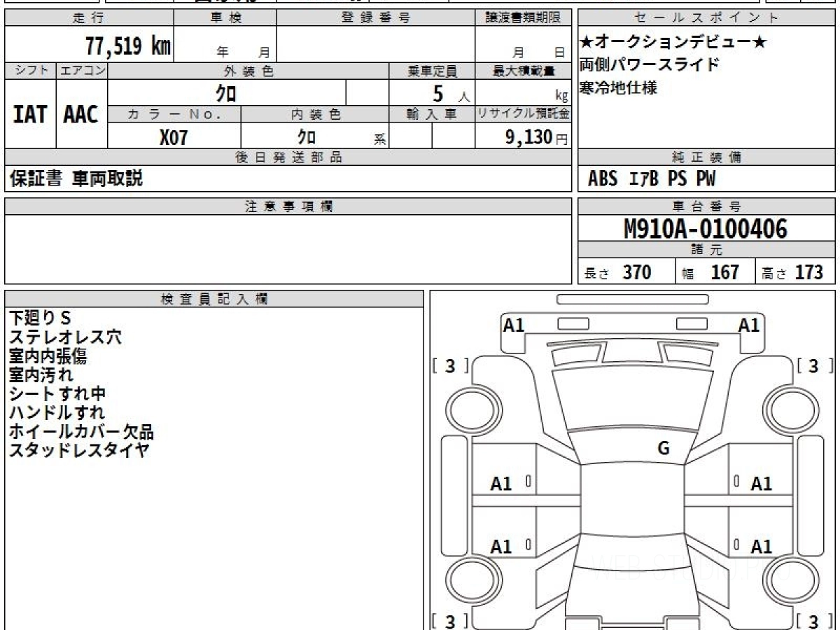840x630 pixels.
Task: Click the A1 mark at top-left of car
Action: coord(514,325)
